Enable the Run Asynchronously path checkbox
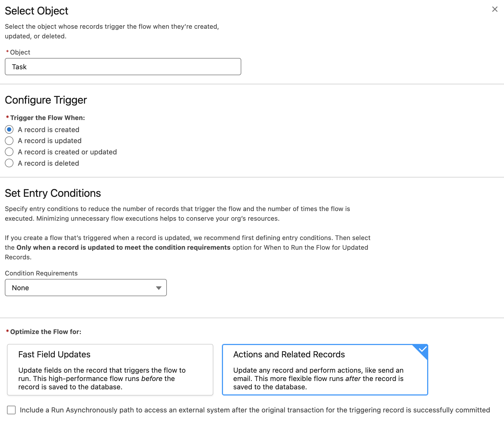 (x=11, y=410)
